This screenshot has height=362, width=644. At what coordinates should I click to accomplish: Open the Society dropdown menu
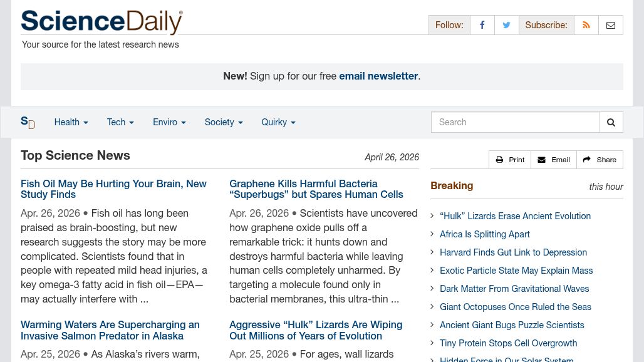(223, 122)
